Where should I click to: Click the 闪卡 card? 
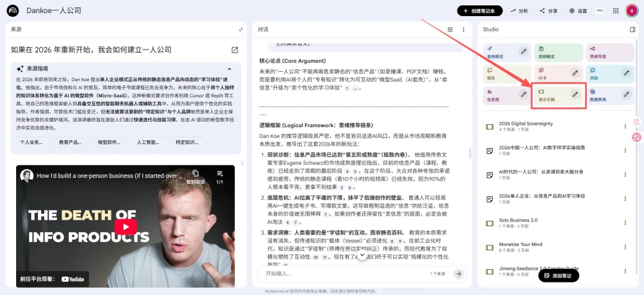coord(559,73)
